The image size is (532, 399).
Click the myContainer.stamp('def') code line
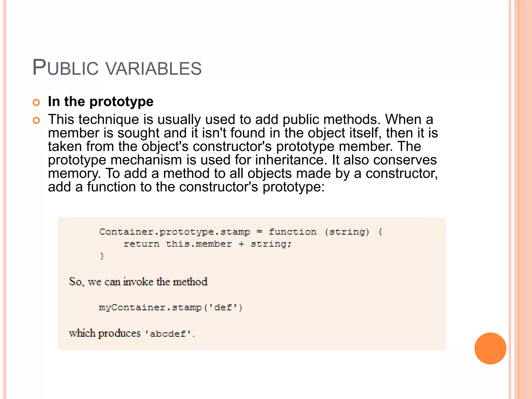tap(171, 308)
